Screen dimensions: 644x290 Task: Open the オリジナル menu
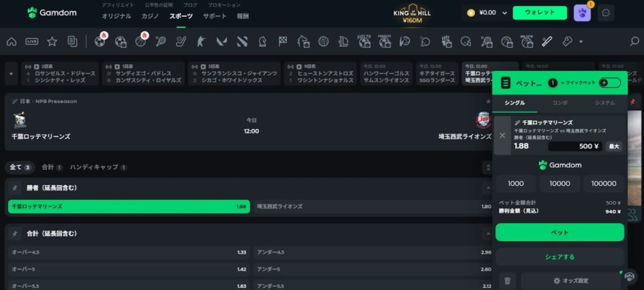click(116, 16)
